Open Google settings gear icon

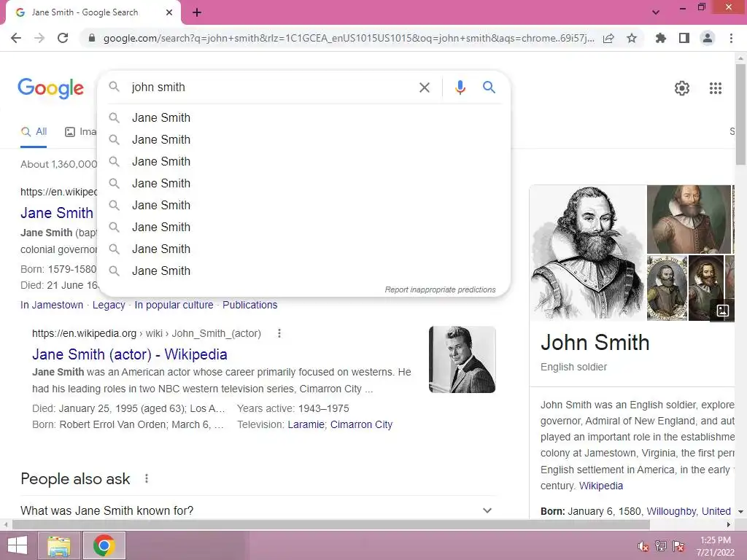point(682,88)
